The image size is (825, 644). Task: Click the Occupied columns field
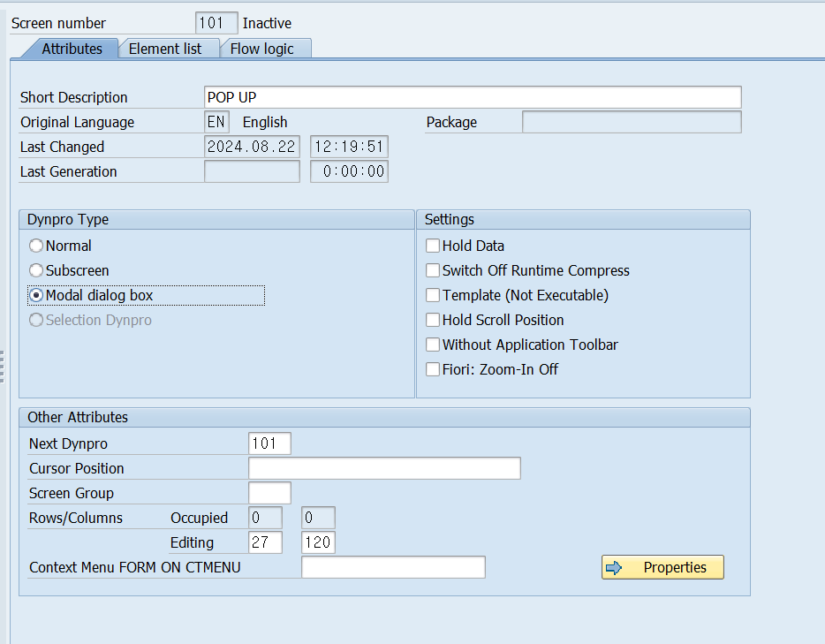(318, 518)
